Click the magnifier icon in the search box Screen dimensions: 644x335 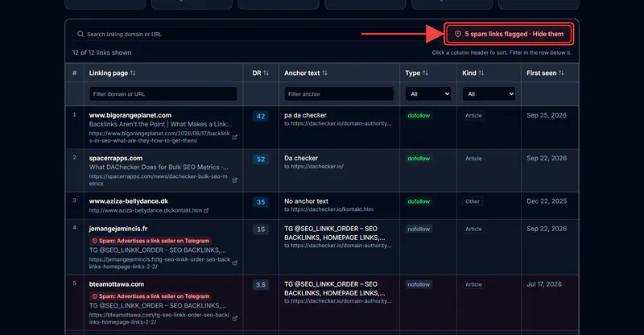[x=80, y=34]
